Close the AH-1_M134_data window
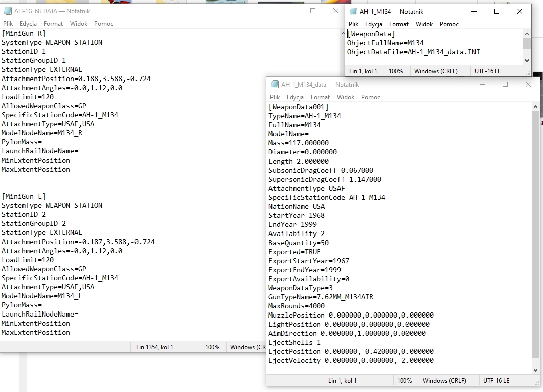 528,84
